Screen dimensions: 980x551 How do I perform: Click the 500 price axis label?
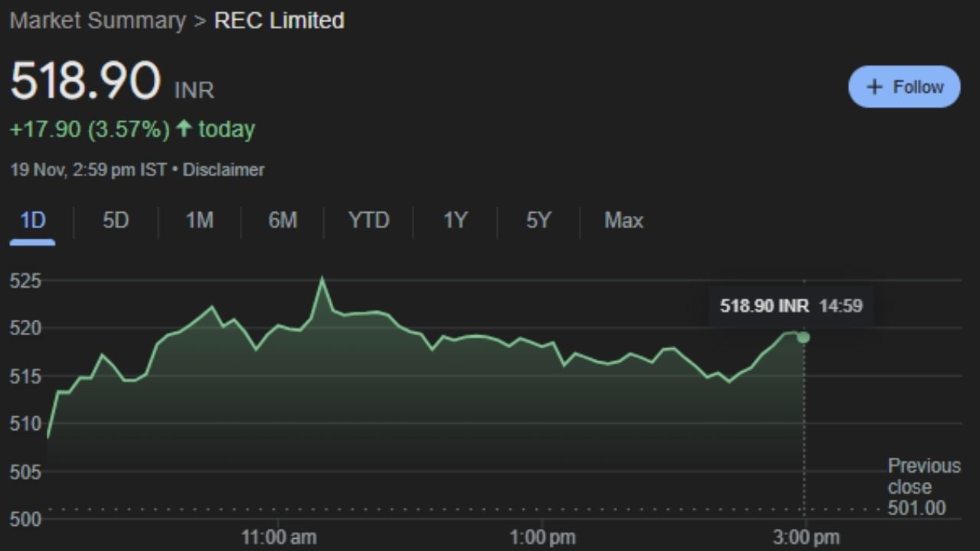pos(24,520)
